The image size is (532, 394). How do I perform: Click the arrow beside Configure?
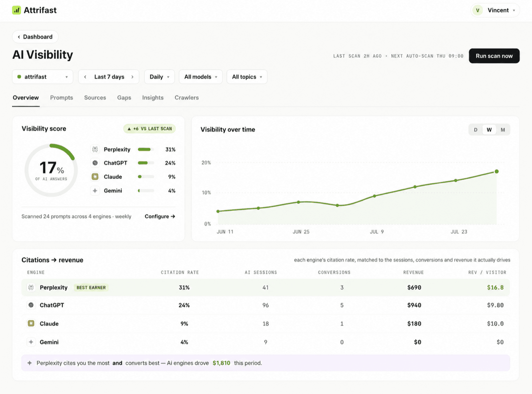click(173, 216)
